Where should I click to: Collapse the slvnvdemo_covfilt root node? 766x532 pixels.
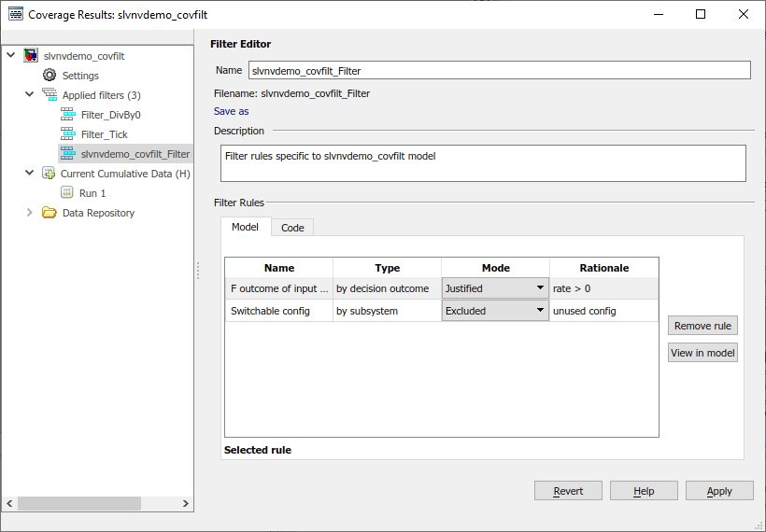point(11,55)
